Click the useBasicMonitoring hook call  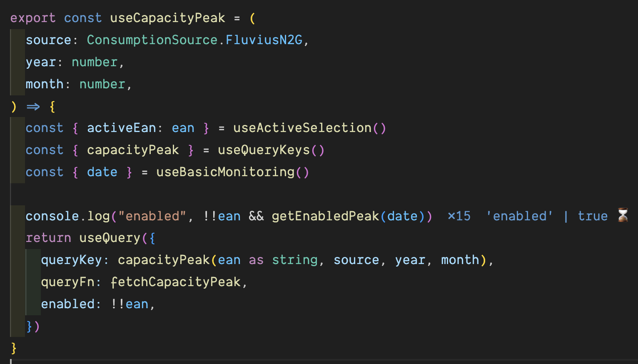point(225,172)
